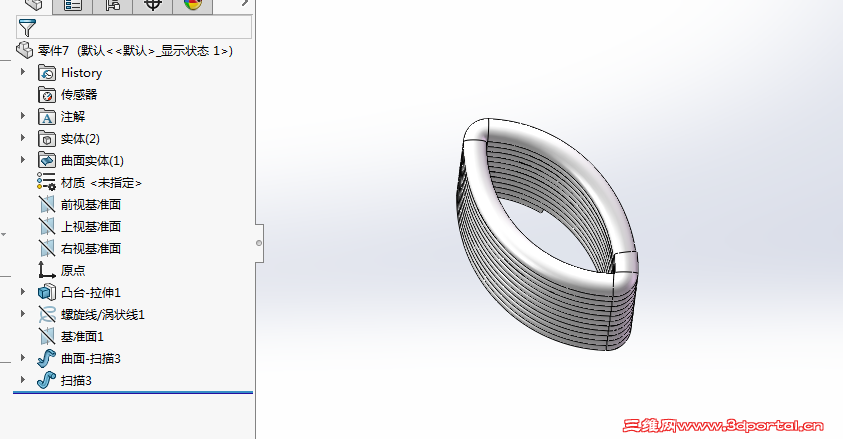The height and width of the screenshot is (439, 843).
Task: Select the 传感器 tree item
Action: coord(79,95)
